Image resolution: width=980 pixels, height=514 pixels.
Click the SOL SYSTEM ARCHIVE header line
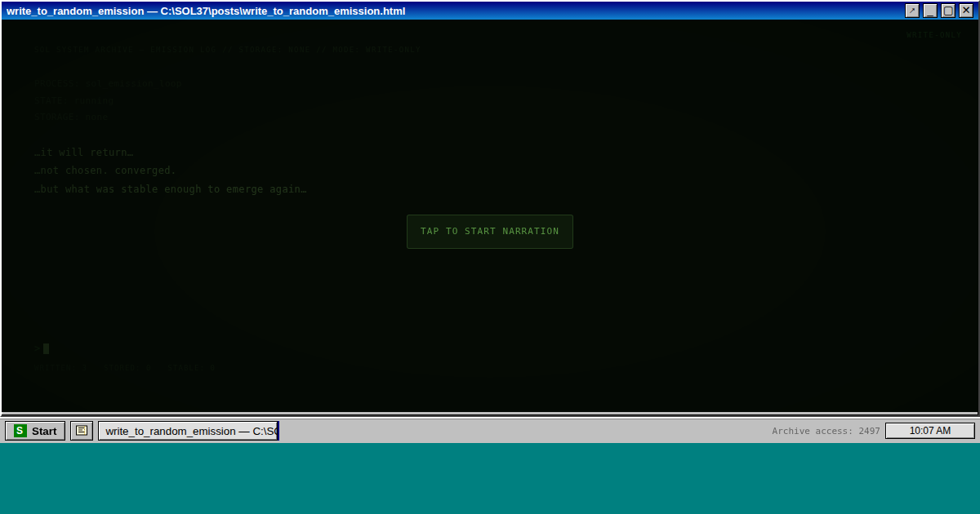[x=228, y=50]
